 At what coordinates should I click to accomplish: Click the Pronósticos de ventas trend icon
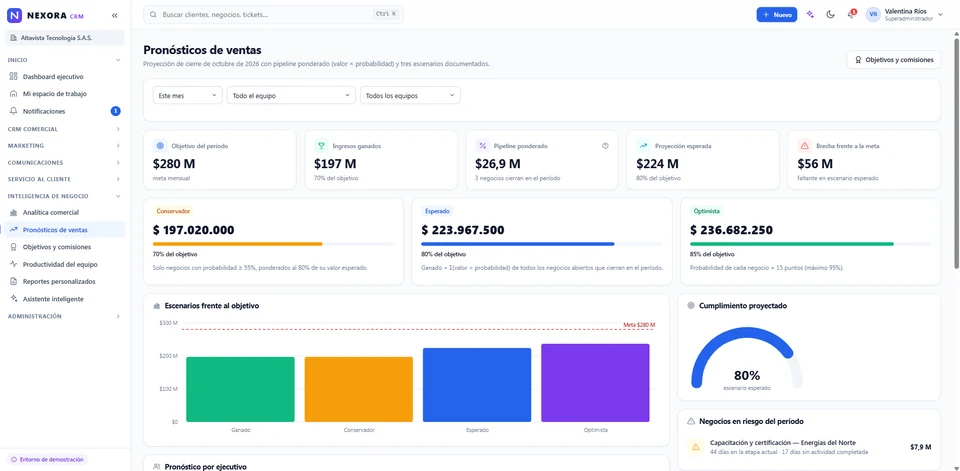pyautogui.click(x=14, y=230)
